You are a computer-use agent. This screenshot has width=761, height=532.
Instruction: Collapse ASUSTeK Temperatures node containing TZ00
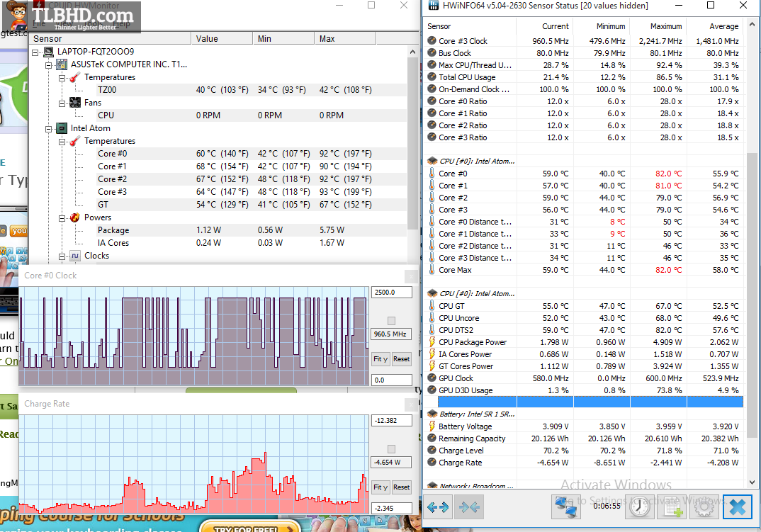62,78
